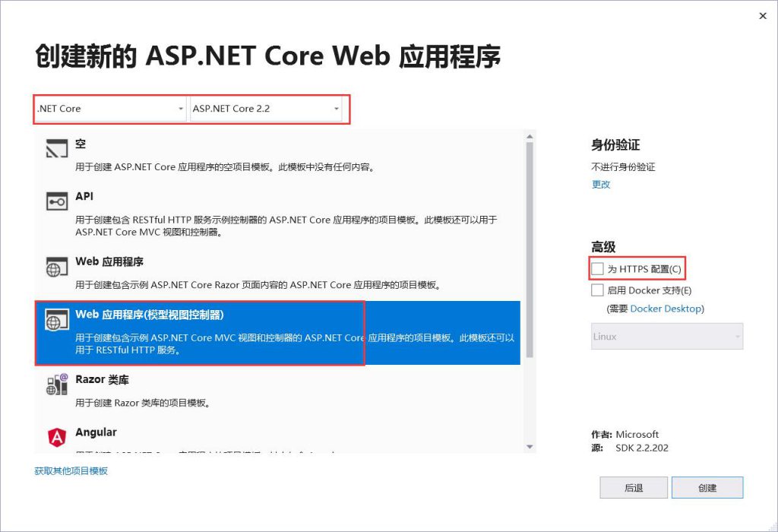The width and height of the screenshot is (778, 532).
Task: Choose the red Angular template icon
Action: pyautogui.click(x=57, y=436)
